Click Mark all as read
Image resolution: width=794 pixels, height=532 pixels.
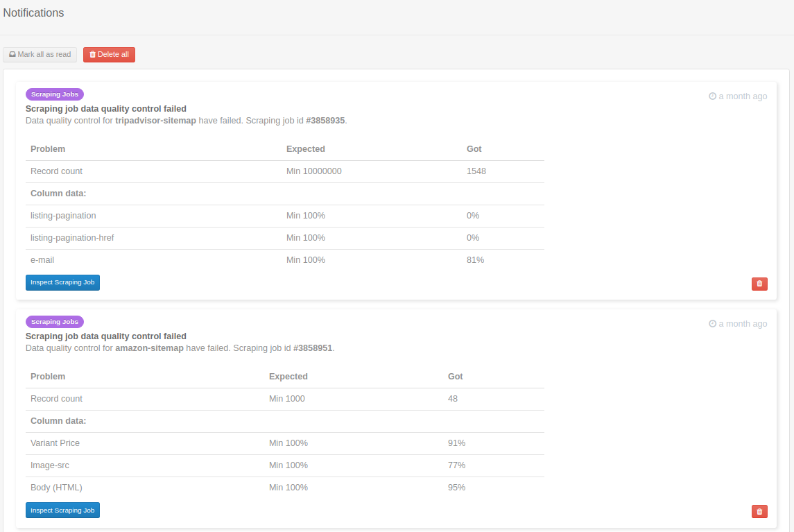40,54
